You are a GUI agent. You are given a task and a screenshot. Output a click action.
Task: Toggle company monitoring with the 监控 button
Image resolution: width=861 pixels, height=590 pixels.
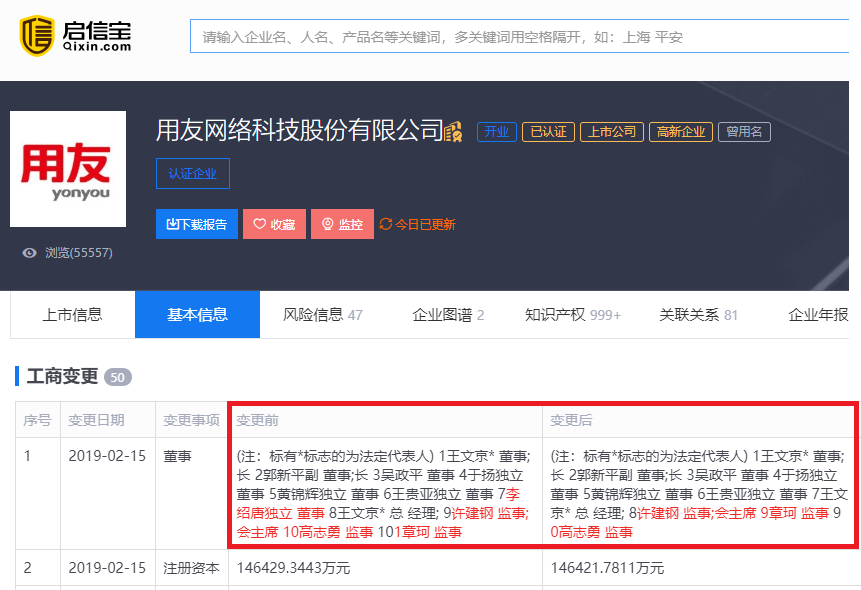[342, 223]
